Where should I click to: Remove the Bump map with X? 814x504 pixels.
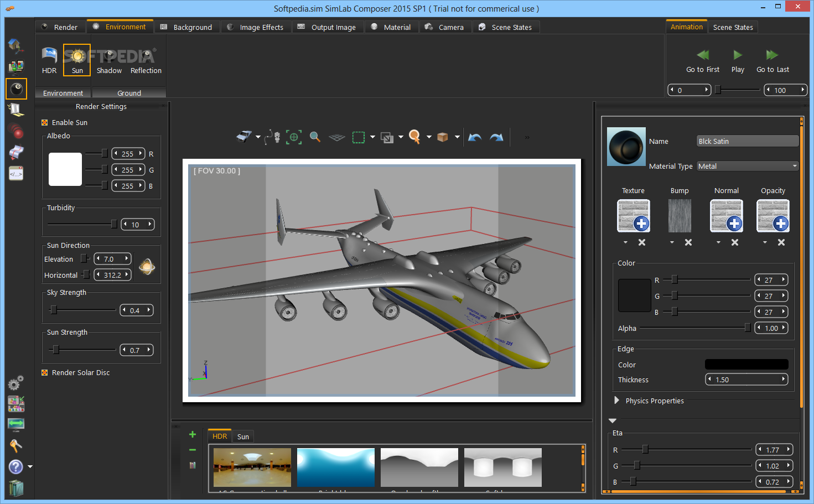point(688,242)
